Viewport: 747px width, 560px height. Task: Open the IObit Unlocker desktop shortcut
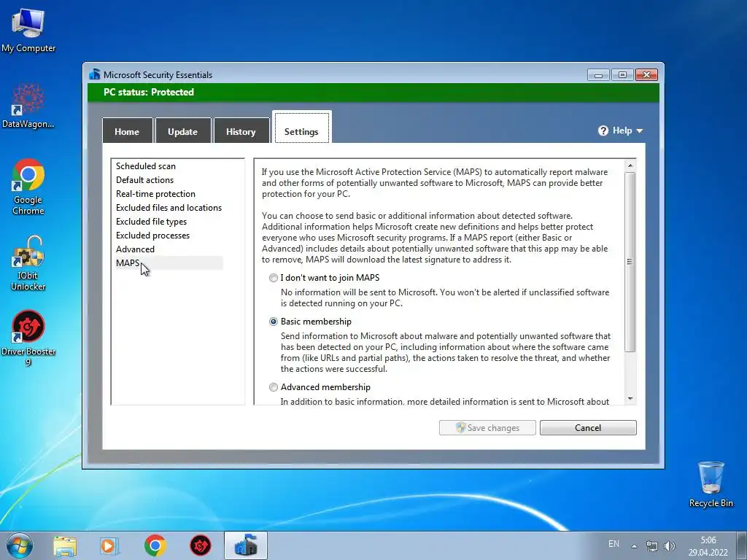pyautogui.click(x=28, y=262)
